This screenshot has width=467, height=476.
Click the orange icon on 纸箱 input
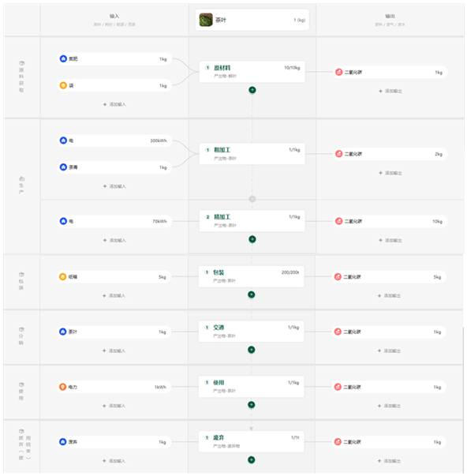[63, 277]
